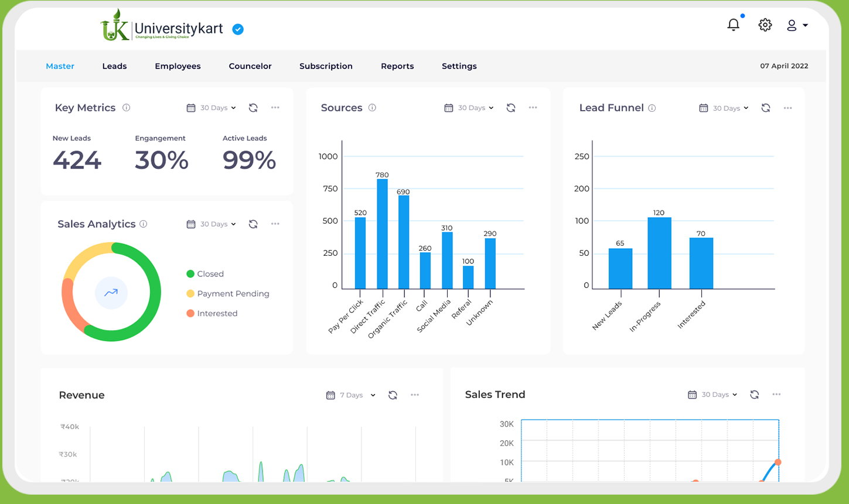The image size is (849, 504).
Task: Click the Pay Per Click bar labeled 520
Action: 360,253
